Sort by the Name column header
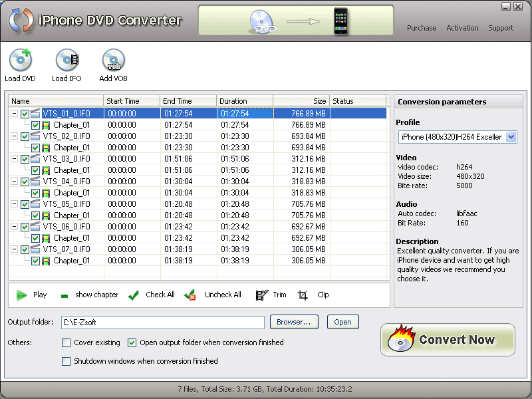 tap(56, 101)
